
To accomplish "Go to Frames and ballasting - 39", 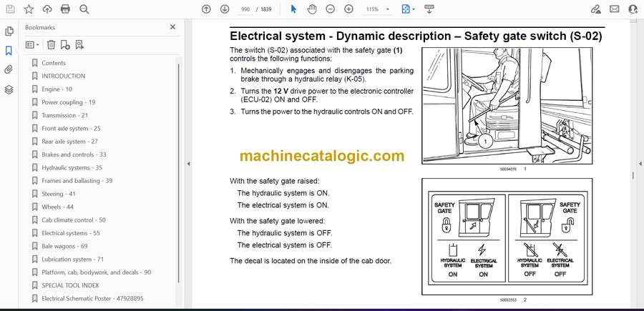I will click(x=77, y=181).
